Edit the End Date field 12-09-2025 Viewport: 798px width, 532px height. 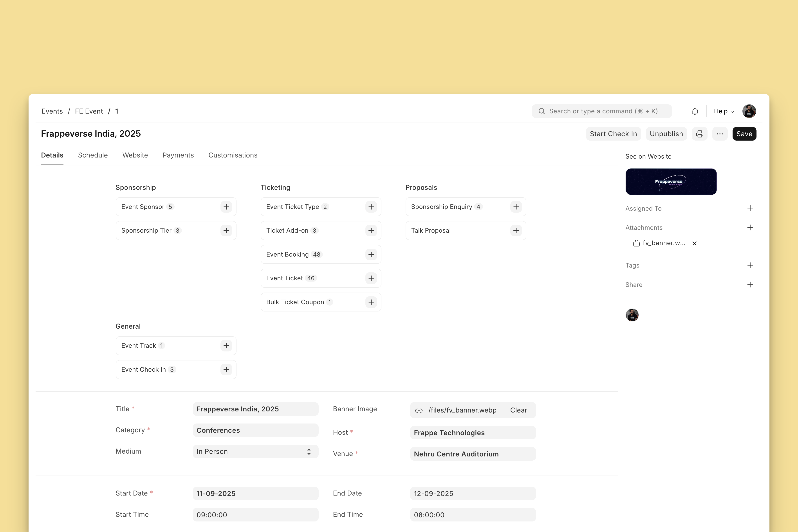[473, 494]
